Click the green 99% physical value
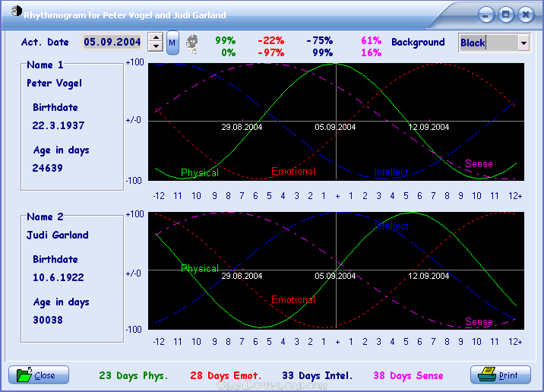 pyautogui.click(x=226, y=40)
